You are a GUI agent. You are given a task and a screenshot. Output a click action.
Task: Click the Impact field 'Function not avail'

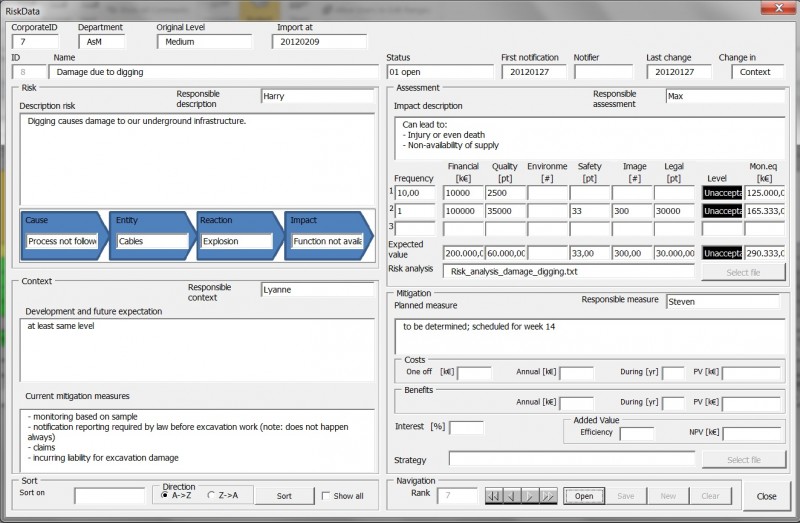[x=328, y=241]
